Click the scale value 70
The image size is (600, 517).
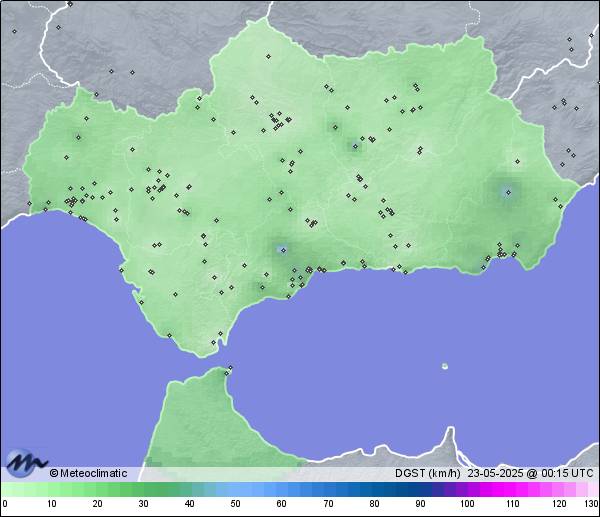pos(328,504)
